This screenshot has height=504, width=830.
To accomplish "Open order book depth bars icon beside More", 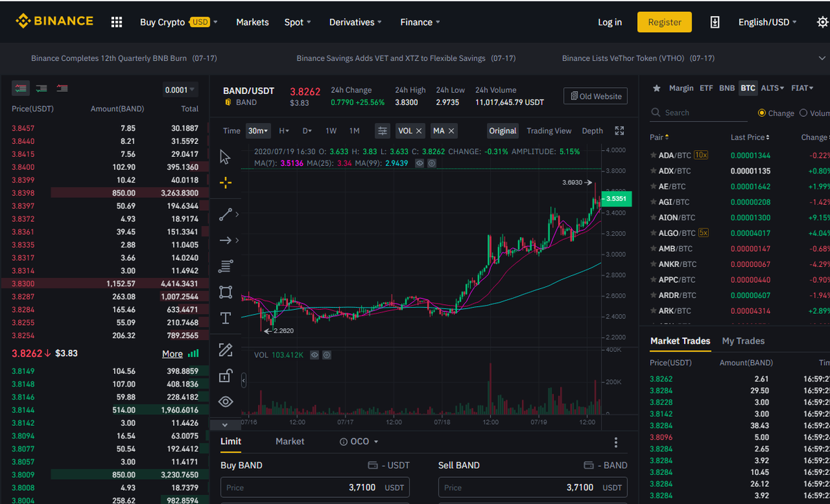I will (194, 353).
